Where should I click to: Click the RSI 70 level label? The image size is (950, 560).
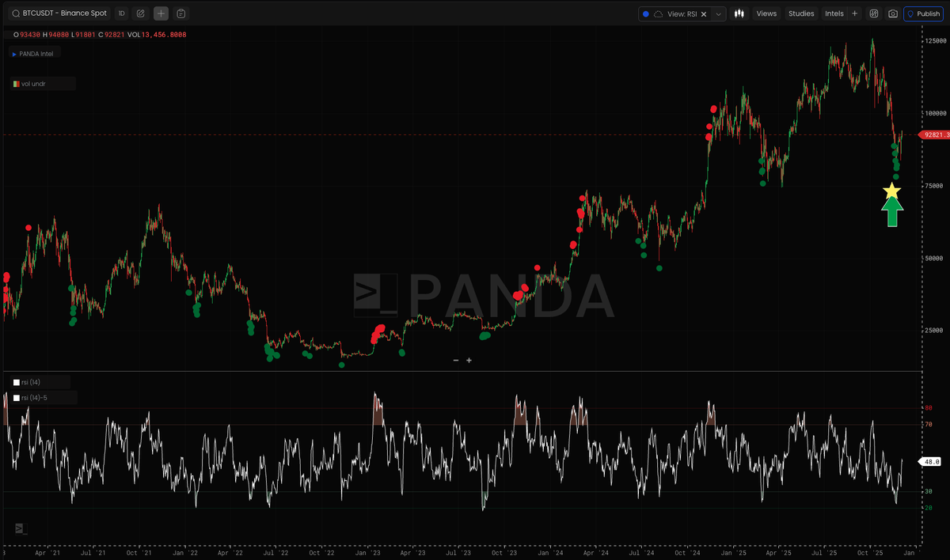click(929, 425)
